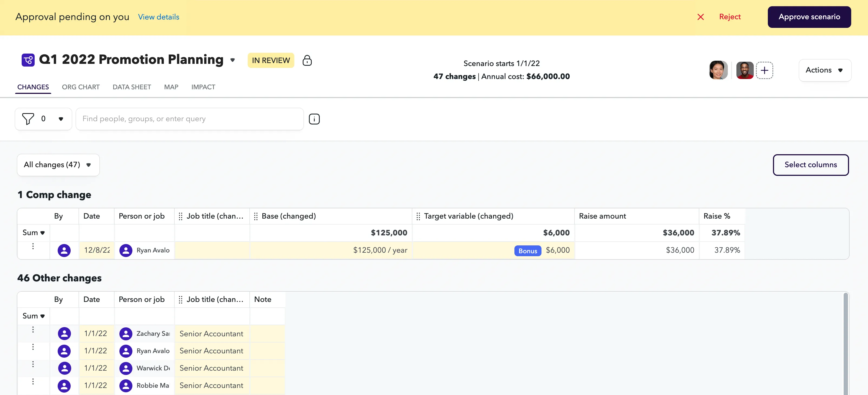Click Raise % column header
868x395 pixels.
point(722,216)
